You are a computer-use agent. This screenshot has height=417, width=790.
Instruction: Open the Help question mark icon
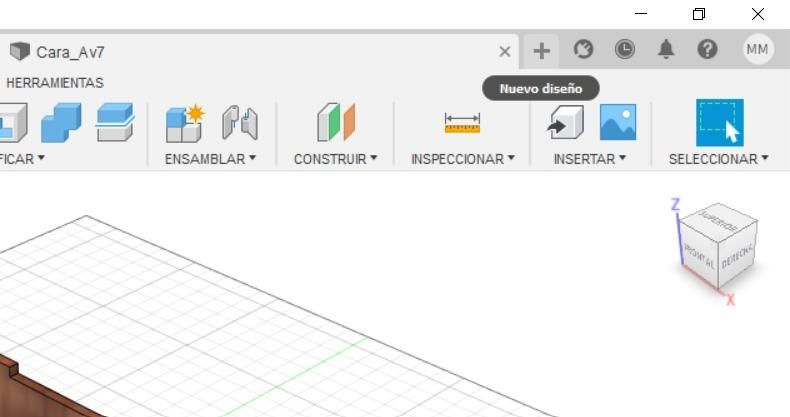coord(707,49)
